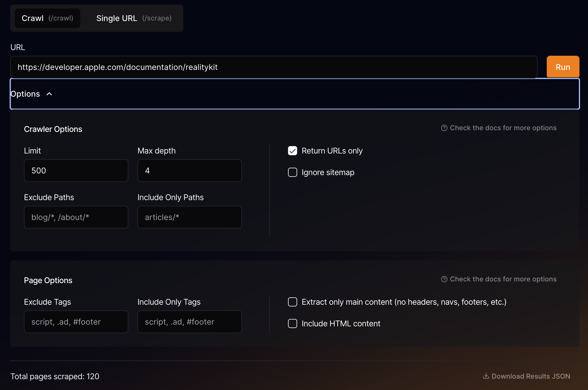Open Page Options docs link
This screenshot has width=588, height=390.
click(x=503, y=279)
